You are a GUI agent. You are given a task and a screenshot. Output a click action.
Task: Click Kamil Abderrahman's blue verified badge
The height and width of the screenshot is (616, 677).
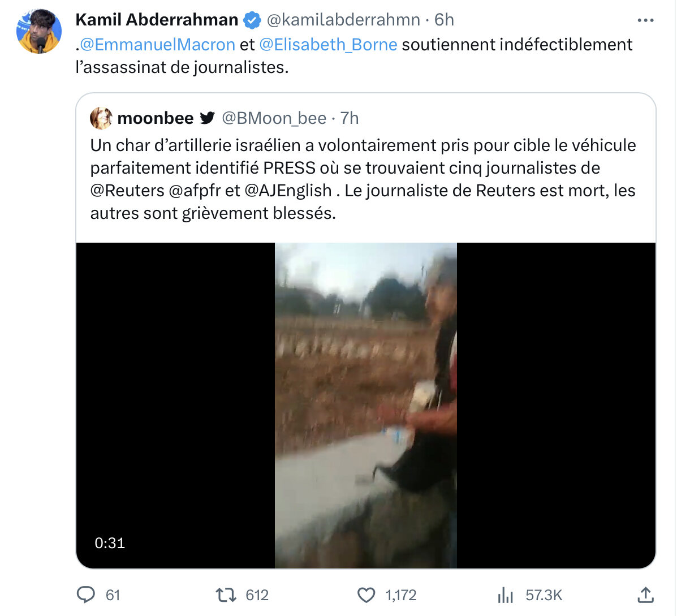pyautogui.click(x=252, y=20)
